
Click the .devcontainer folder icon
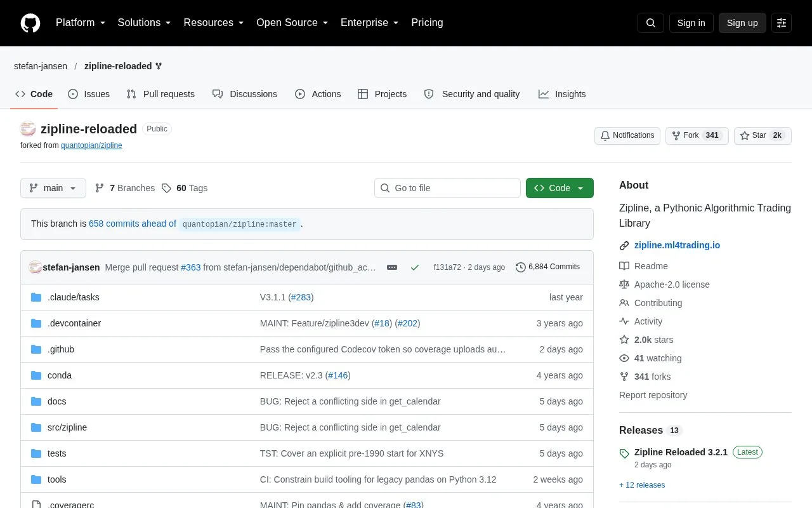pyautogui.click(x=36, y=323)
